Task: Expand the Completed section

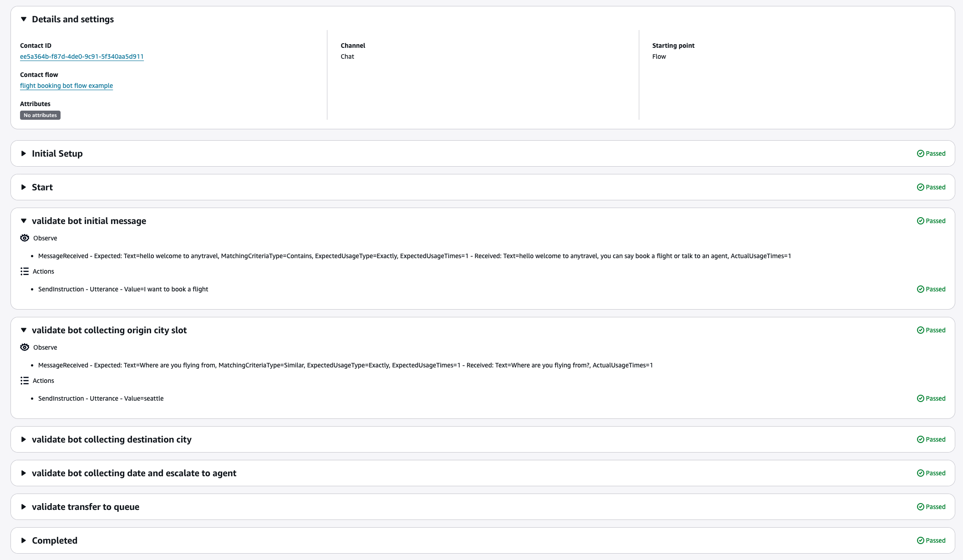Action: click(x=24, y=540)
